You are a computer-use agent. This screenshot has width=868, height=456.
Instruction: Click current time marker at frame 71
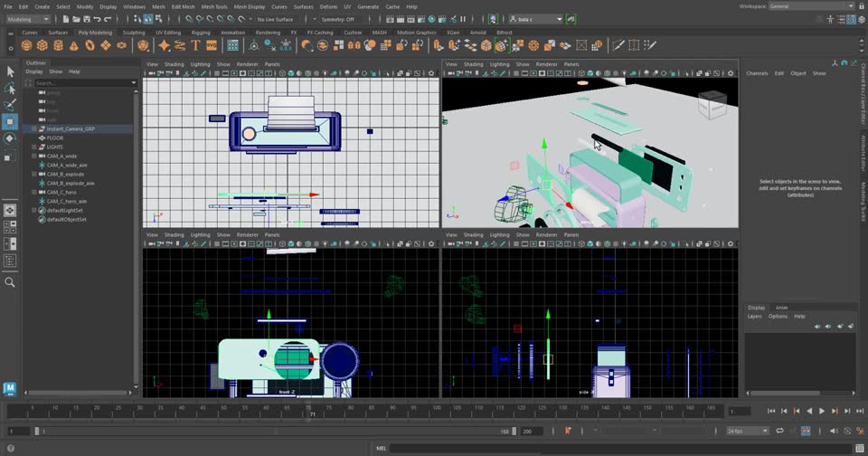(x=309, y=411)
